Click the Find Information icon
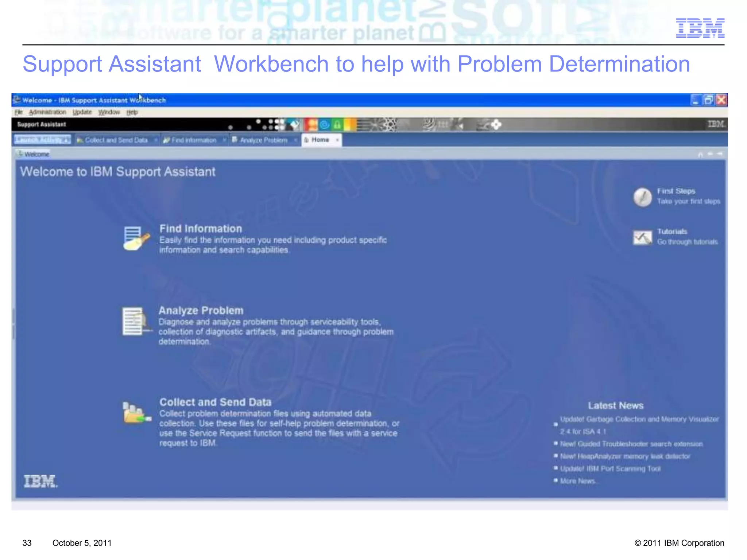Screen dimensions: 747x560 pos(136,238)
